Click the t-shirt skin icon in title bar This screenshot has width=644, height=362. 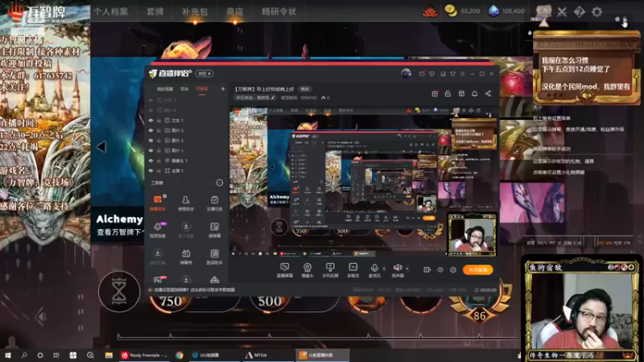coord(452,74)
